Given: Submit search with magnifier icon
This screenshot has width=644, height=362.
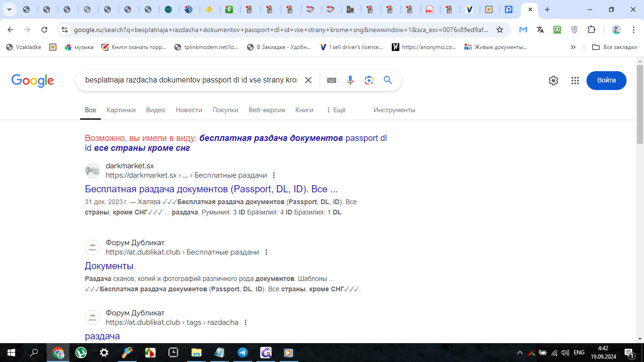Looking at the screenshot, I should (388, 80).
